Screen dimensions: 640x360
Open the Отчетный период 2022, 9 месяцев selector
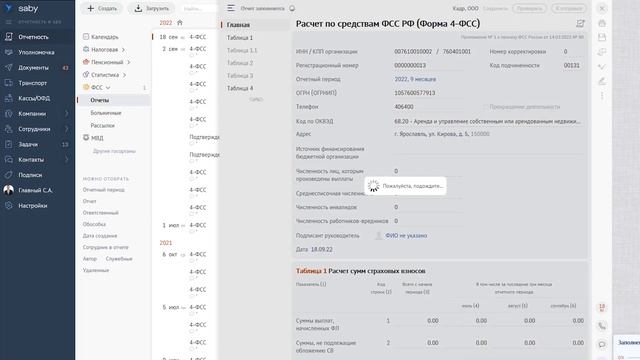[x=415, y=79]
